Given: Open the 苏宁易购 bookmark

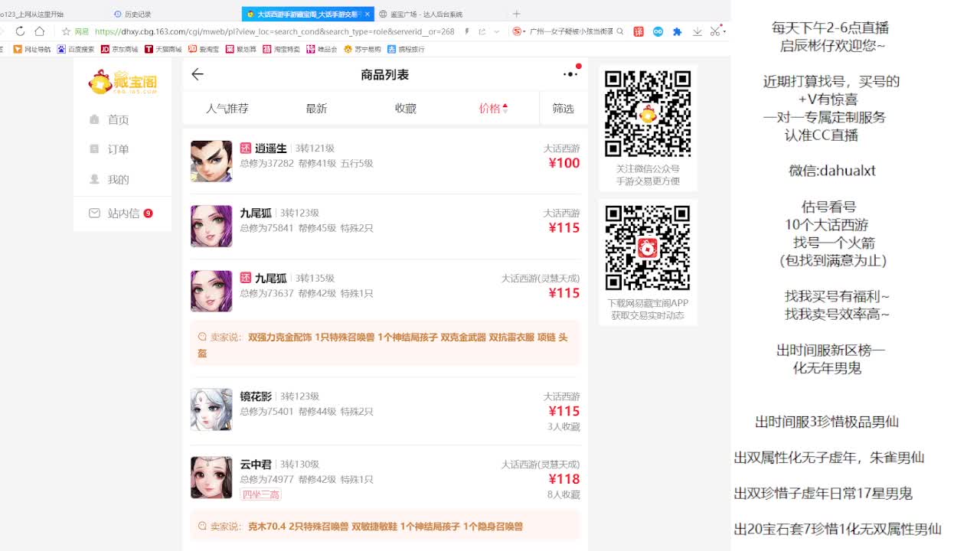Looking at the screenshot, I should coord(362,49).
